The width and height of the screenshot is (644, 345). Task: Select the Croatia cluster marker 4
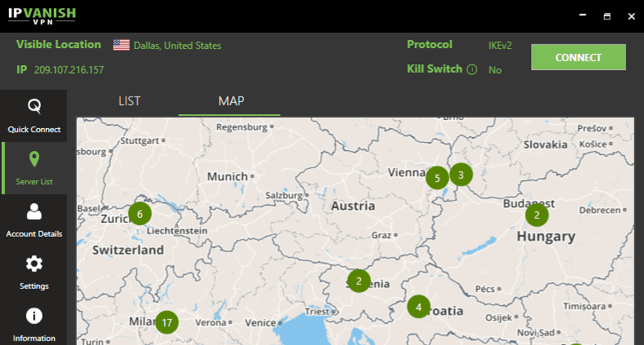pos(418,307)
